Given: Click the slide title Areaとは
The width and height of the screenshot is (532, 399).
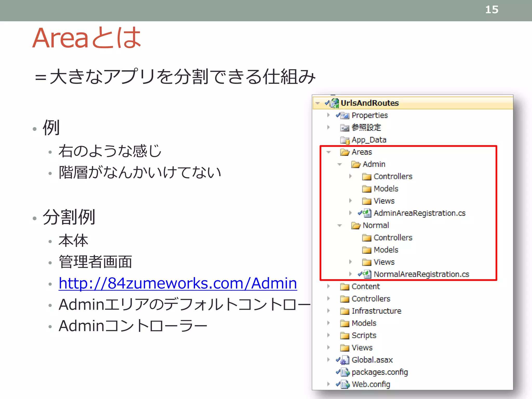Looking at the screenshot, I should [x=87, y=38].
